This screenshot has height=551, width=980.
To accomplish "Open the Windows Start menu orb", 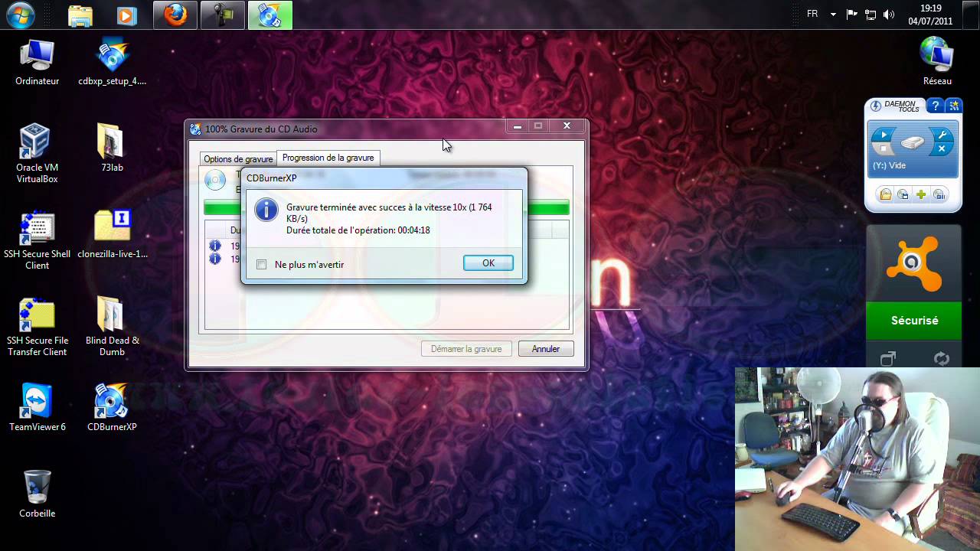I will point(20,15).
